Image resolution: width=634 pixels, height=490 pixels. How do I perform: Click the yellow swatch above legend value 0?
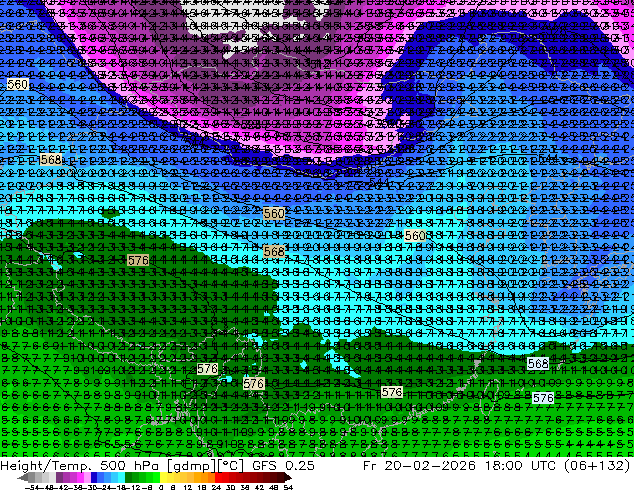(163, 477)
